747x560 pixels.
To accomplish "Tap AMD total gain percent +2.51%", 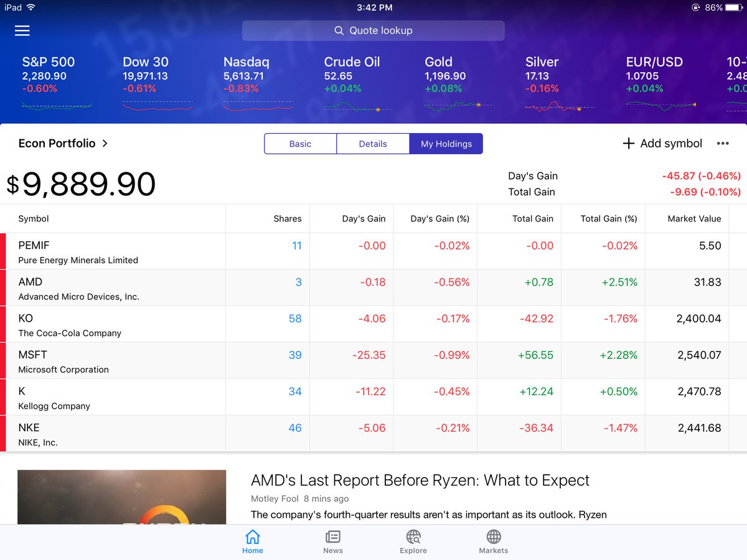I will pos(619,282).
